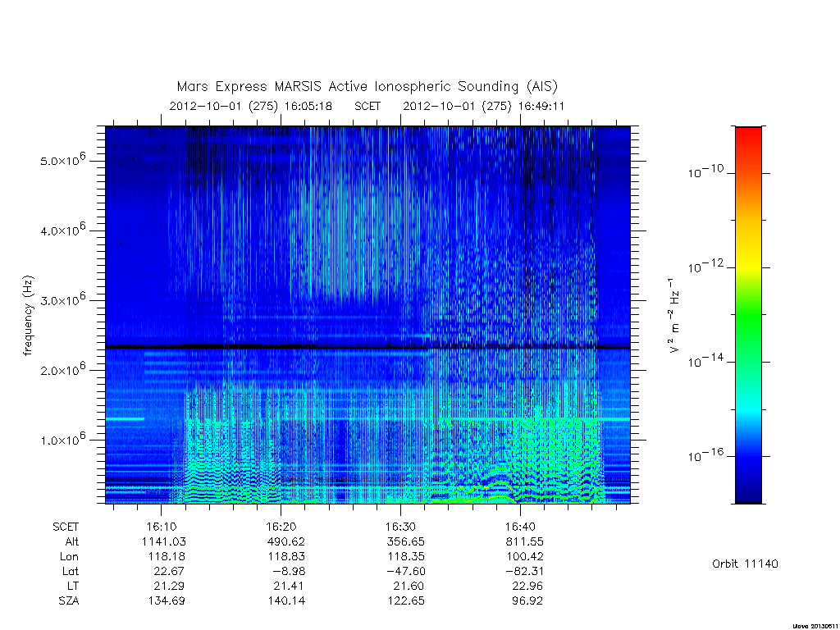Screen dimensions: 840x630
Task: Click start time '2012-10-01 (275) 16:05:18'
Action: (x=251, y=106)
